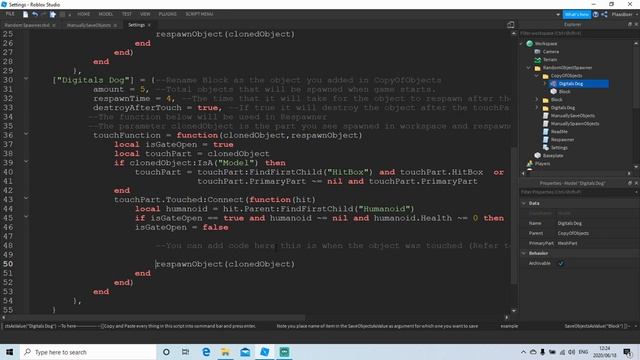Click the editor's horizontal scrollbar
This screenshot has width=640, height=360.
(155, 317)
